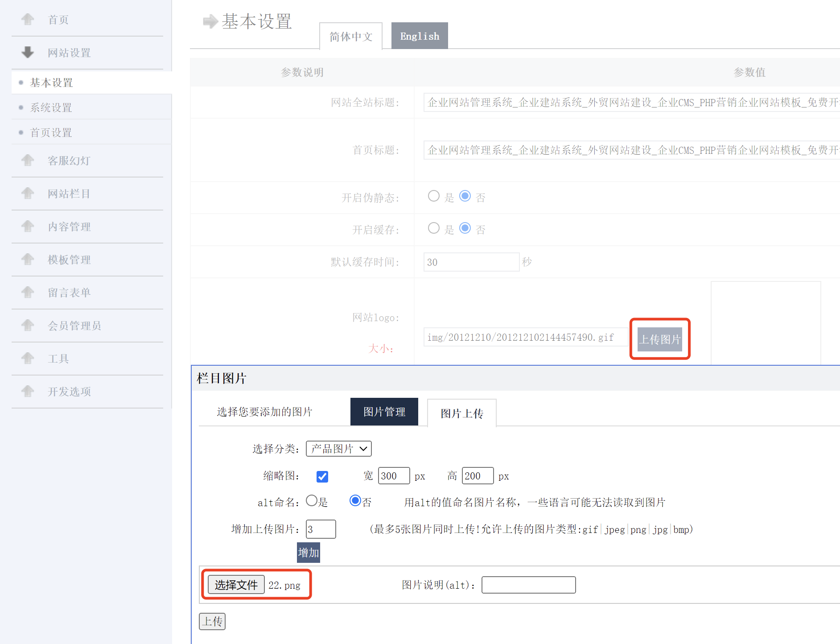The height and width of the screenshot is (644, 840).
Task: Switch to the 图片管理 tab
Action: [384, 412]
